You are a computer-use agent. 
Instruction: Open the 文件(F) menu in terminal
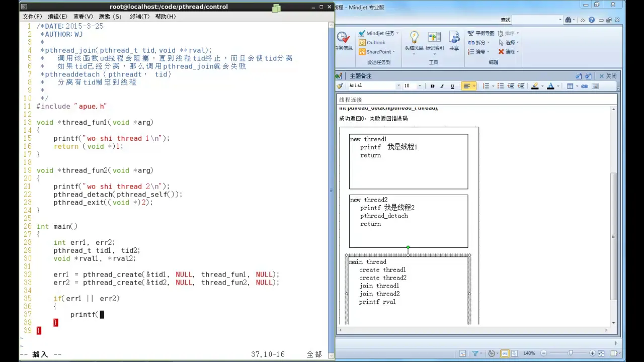(32, 17)
